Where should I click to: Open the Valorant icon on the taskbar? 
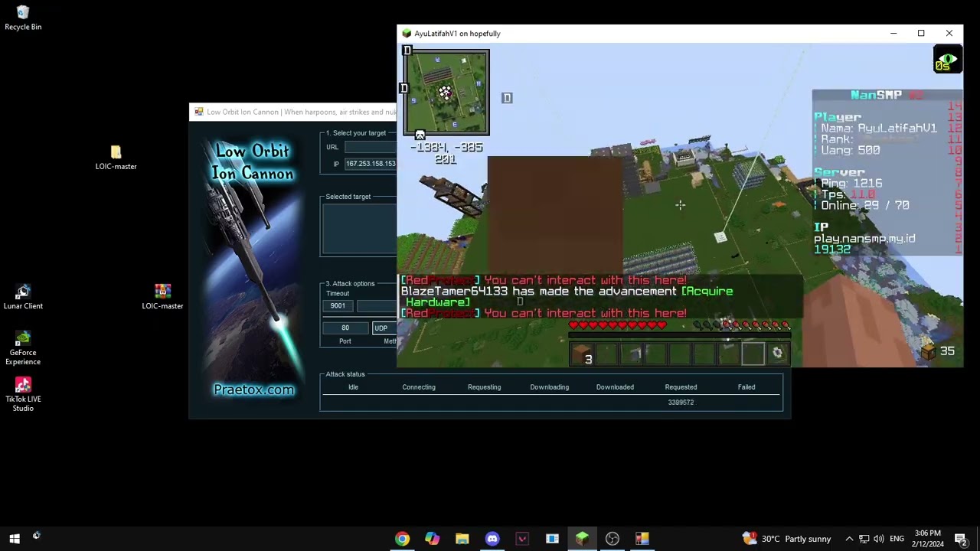click(x=522, y=539)
